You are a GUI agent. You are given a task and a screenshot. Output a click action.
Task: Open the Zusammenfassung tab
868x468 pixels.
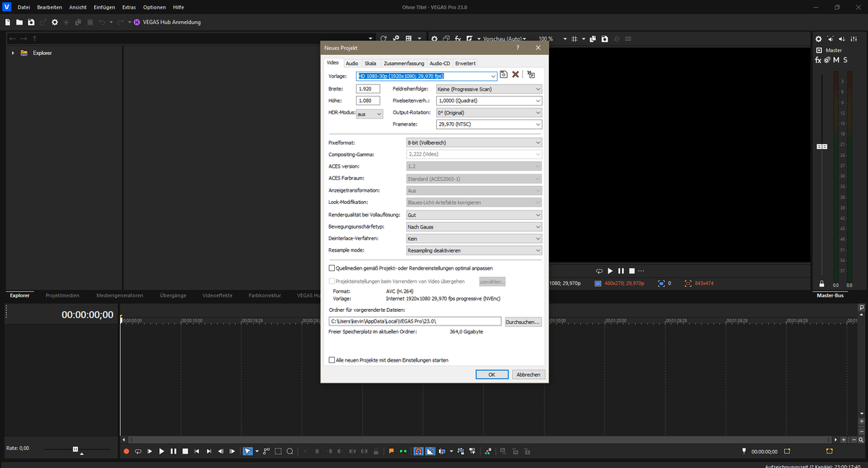404,64
